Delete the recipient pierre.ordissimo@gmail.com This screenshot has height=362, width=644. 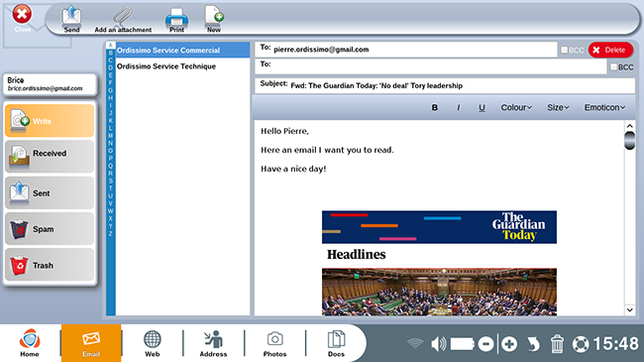pyautogui.click(x=610, y=50)
